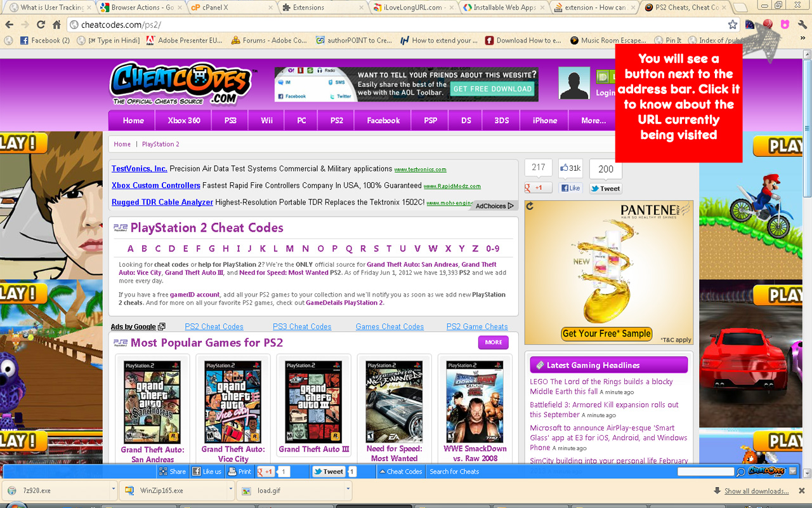Viewport: 812px width, 508px height.
Task: Click the magnifier icon in the bottom toolbar
Action: (x=740, y=472)
